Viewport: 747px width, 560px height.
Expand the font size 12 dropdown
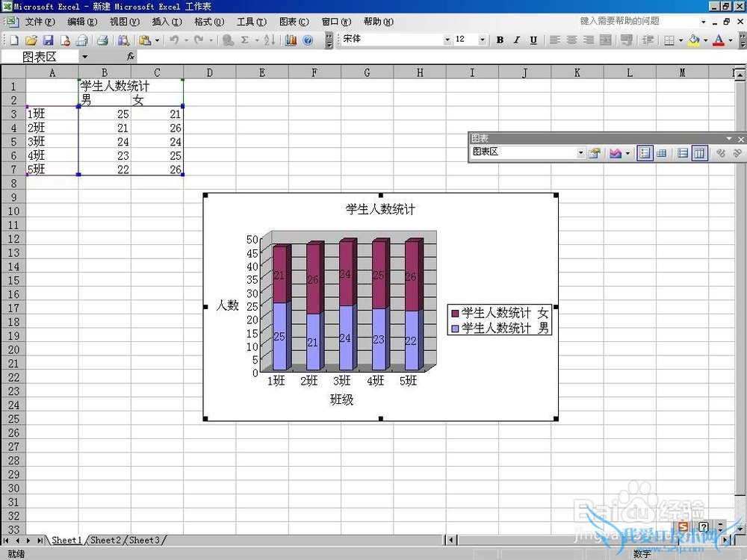tap(482, 40)
